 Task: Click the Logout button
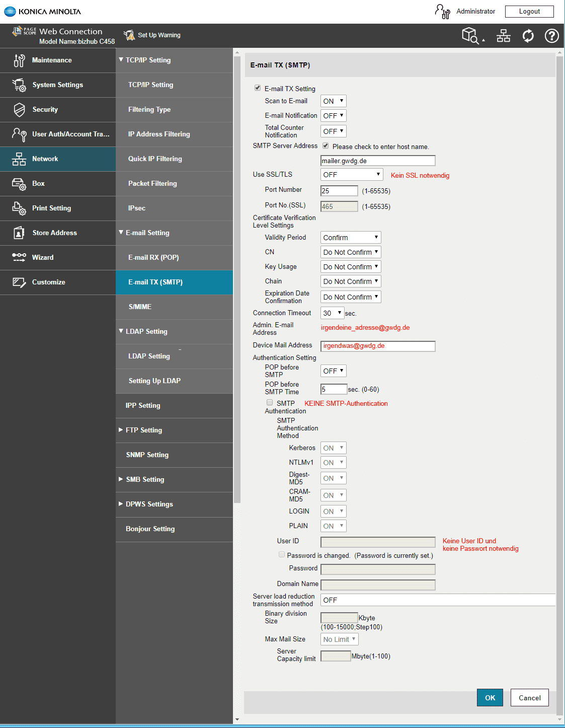click(x=529, y=12)
